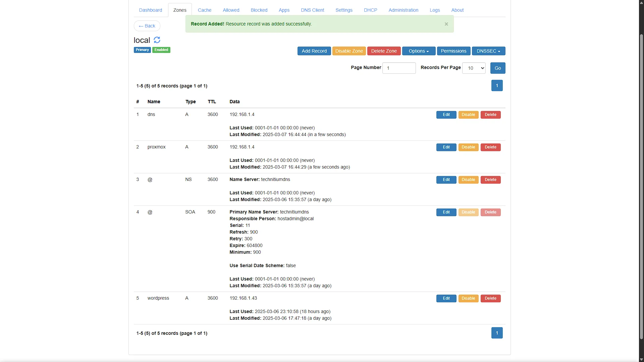
Task: Disable the wordpress record
Action: (469, 298)
